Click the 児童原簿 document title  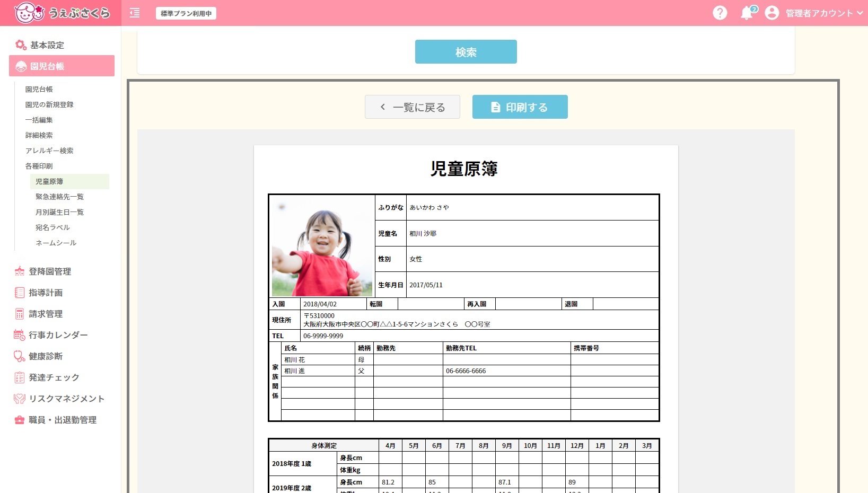(x=464, y=169)
